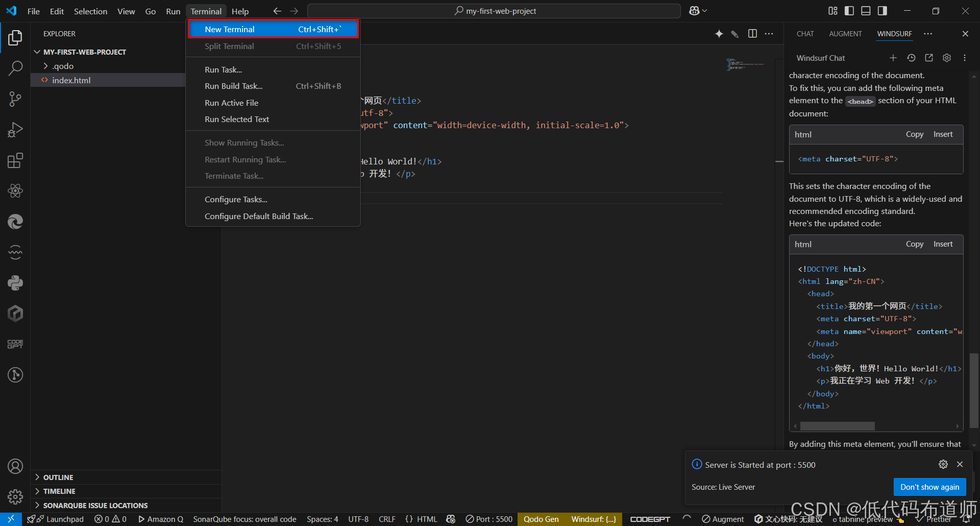Toggle the secondary side bar
Viewport: 980px width, 526px height.
click(883, 11)
